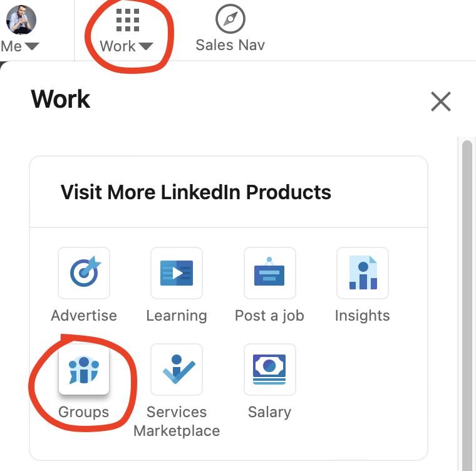
Task: Open the Groups icon
Action: coord(84,370)
